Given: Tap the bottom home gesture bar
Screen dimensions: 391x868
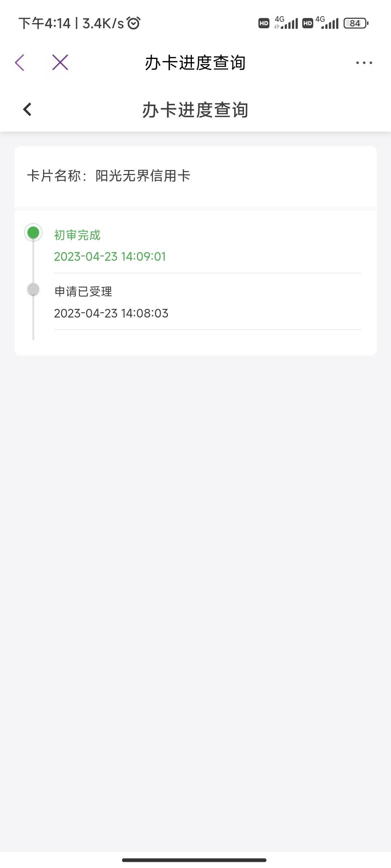Looking at the screenshot, I should tap(194, 860).
